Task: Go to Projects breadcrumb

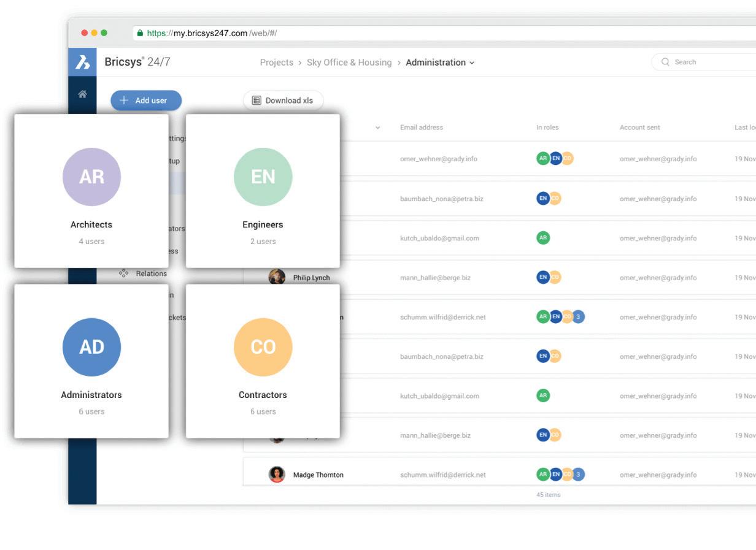Action: (277, 63)
